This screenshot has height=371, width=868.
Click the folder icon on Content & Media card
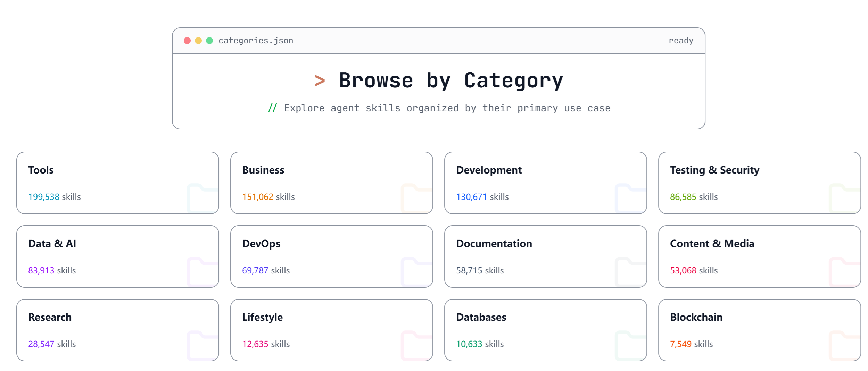pos(845,272)
